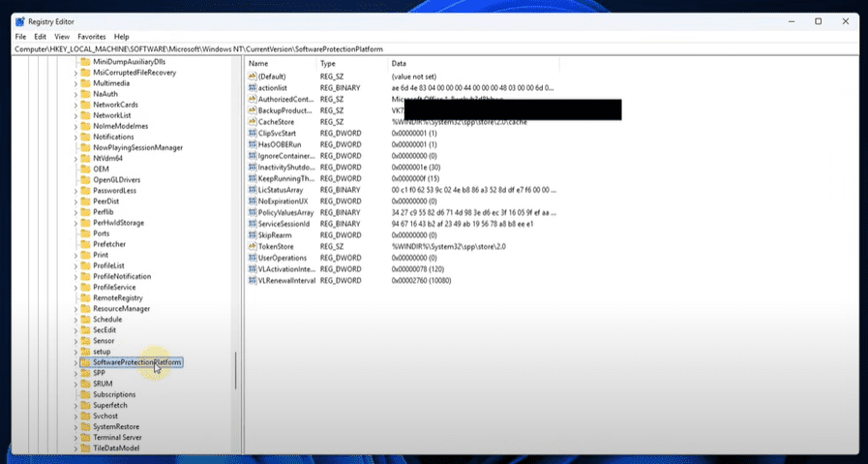This screenshot has height=464, width=868.
Task: Expand the Svchost key
Action: click(x=75, y=417)
